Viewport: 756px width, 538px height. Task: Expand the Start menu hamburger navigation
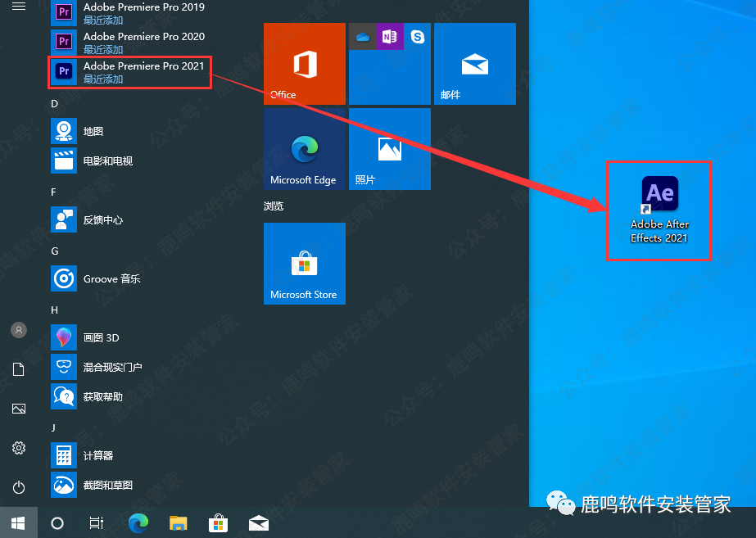click(x=19, y=7)
